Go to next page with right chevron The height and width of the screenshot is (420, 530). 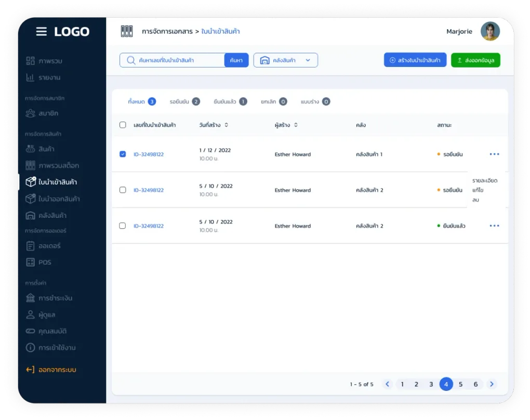tap(492, 384)
